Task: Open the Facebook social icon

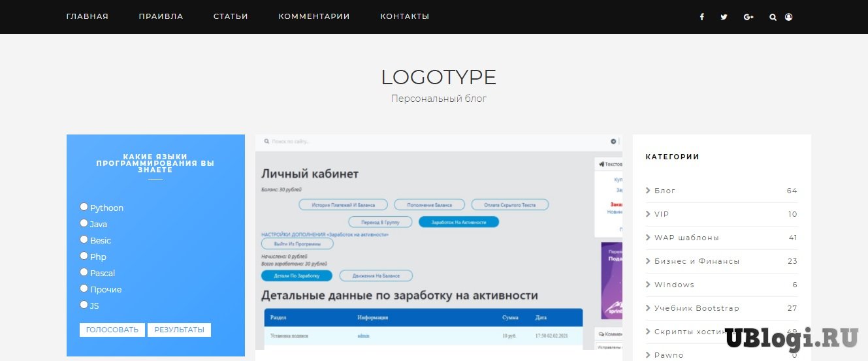Action: [702, 17]
